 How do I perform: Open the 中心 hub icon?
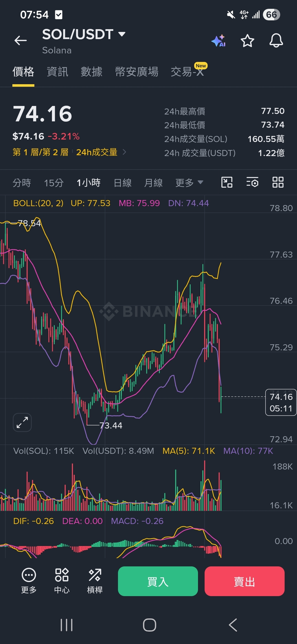tap(62, 581)
